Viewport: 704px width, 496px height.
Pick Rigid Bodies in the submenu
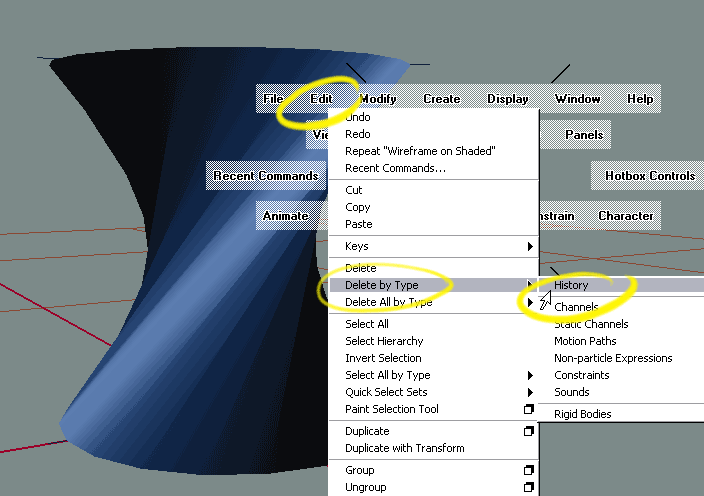point(583,414)
